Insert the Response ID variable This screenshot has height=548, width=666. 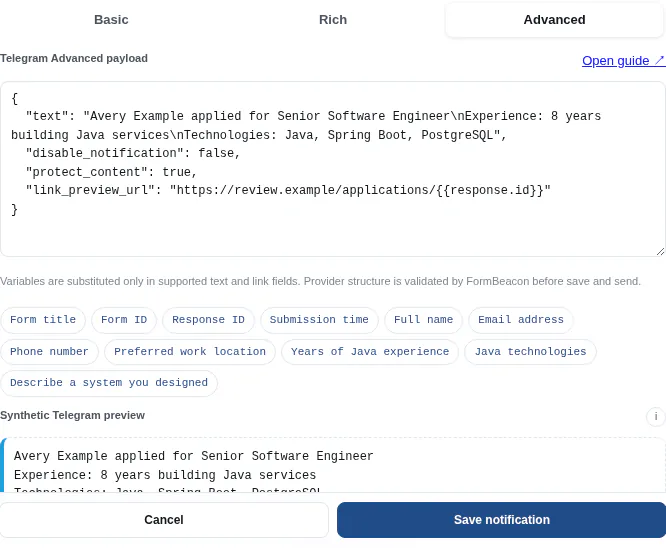[x=208, y=319]
